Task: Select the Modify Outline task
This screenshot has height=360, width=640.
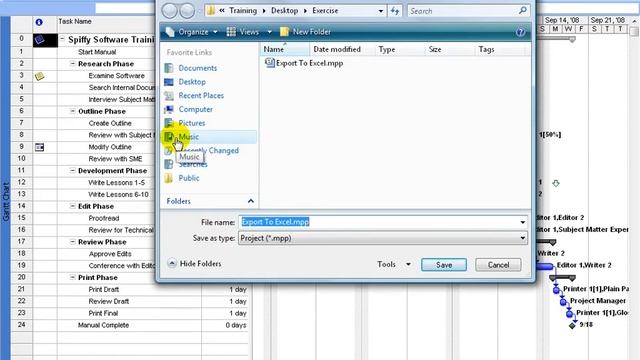Action: (x=110, y=147)
